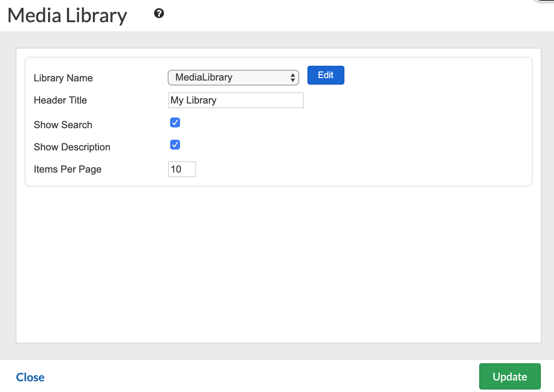The image size is (554, 392).
Task: Click the Show Search label text
Action: coord(63,125)
